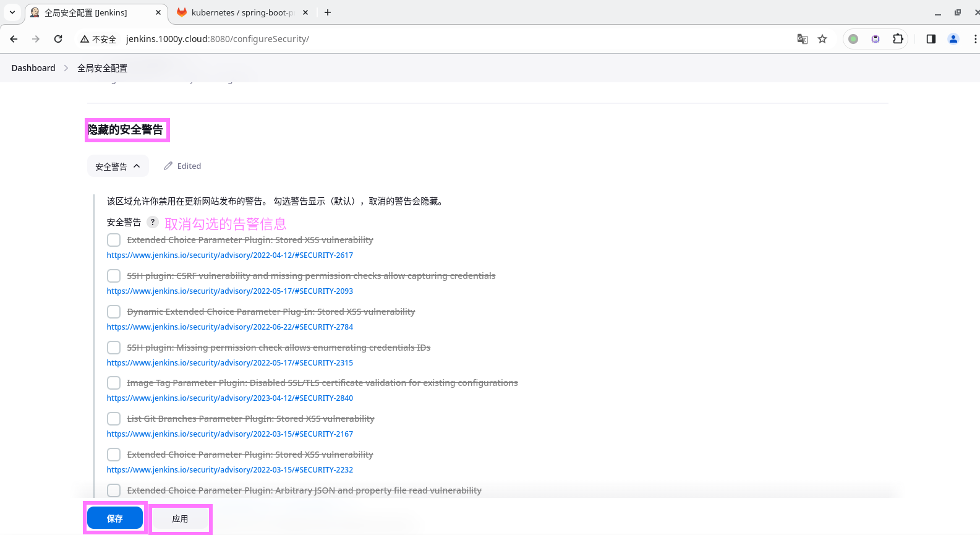This screenshot has height=535, width=980.
Task: Click the 应用 apply button
Action: click(180, 519)
